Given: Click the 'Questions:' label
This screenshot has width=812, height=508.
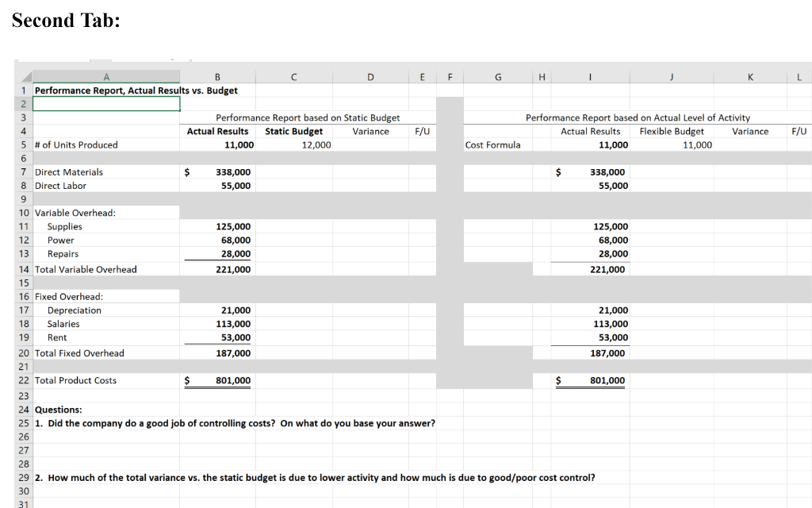Looking at the screenshot, I should click(x=58, y=410).
